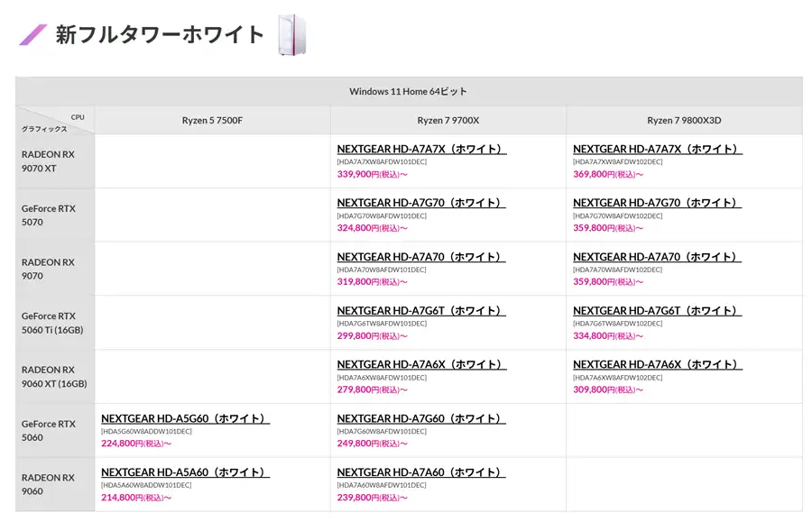Screen dimensions: 812x531
Task: Open NEXTGEAR HD-A7G70 link priced 324,800円
Action: click(421, 203)
